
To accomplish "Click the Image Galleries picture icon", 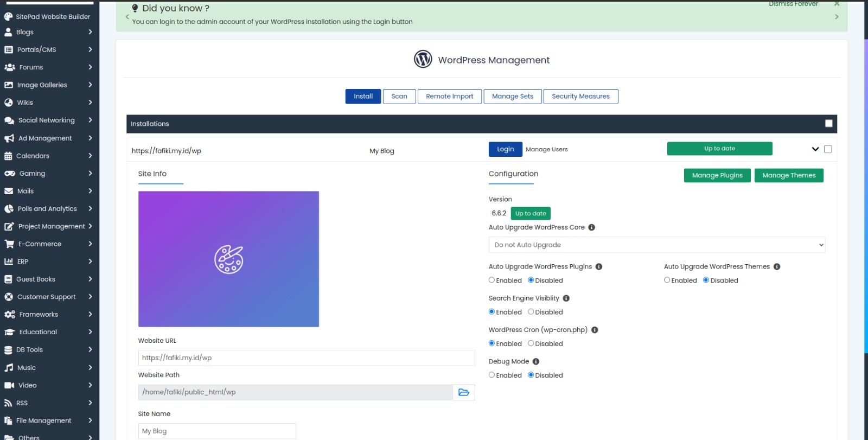I will (9, 85).
